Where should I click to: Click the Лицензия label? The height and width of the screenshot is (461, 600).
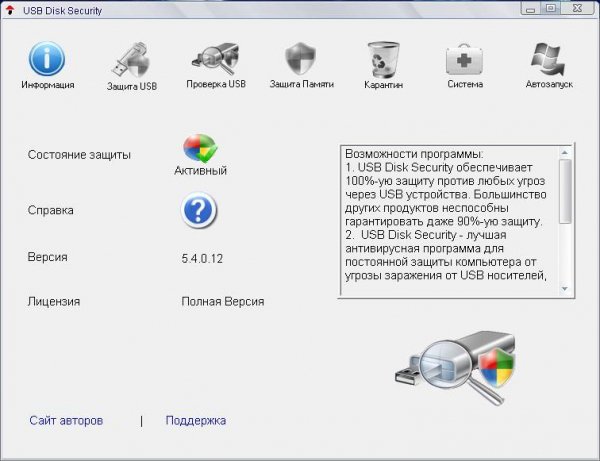tap(54, 301)
